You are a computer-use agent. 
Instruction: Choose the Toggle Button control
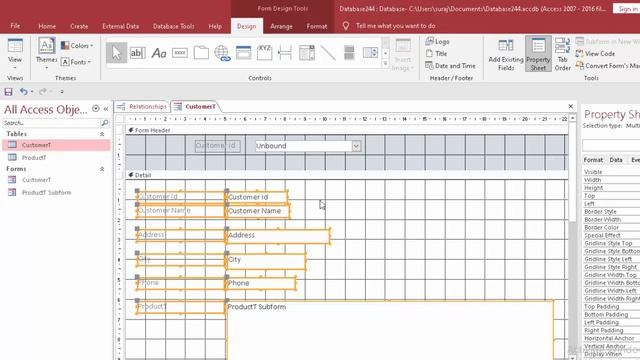click(x=349, y=53)
